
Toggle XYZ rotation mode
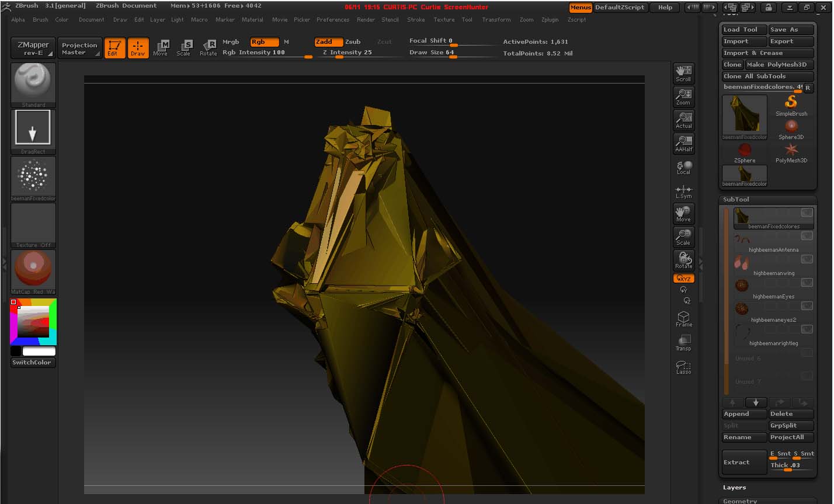pos(683,279)
